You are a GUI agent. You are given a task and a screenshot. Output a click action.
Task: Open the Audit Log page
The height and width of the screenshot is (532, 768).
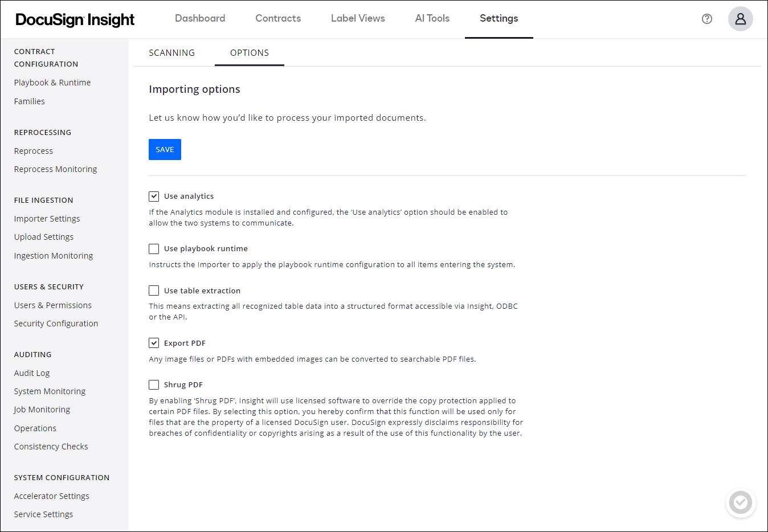(x=31, y=373)
